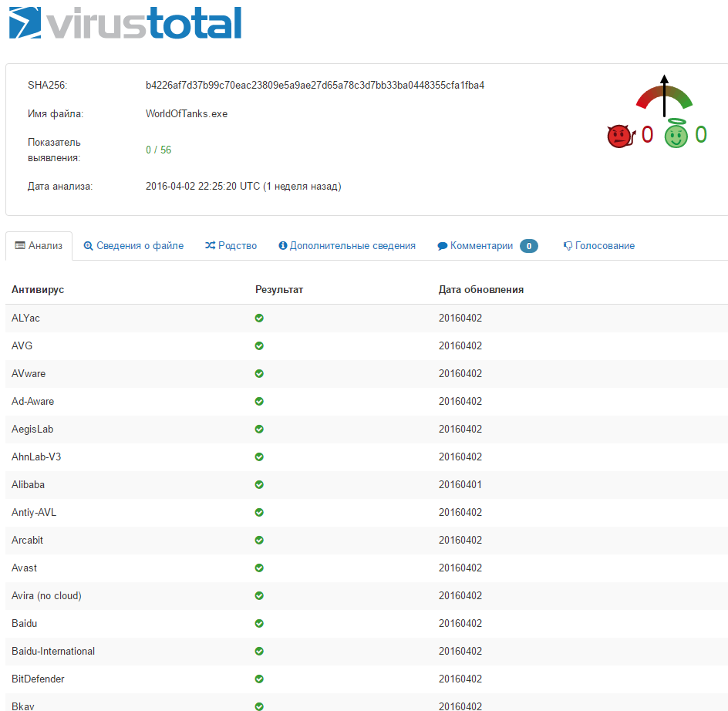Click the AVG antivirus name
Viewport: 728px width, 711px height.
22,346
